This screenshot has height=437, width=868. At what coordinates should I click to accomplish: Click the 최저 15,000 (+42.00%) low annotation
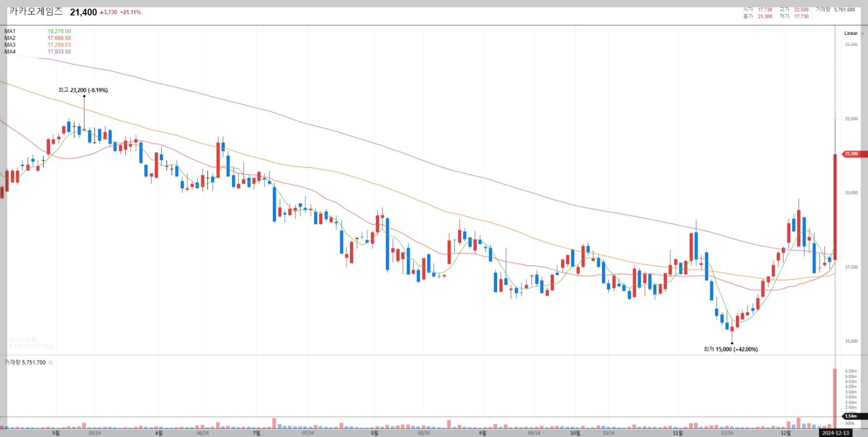pos(731,349)
